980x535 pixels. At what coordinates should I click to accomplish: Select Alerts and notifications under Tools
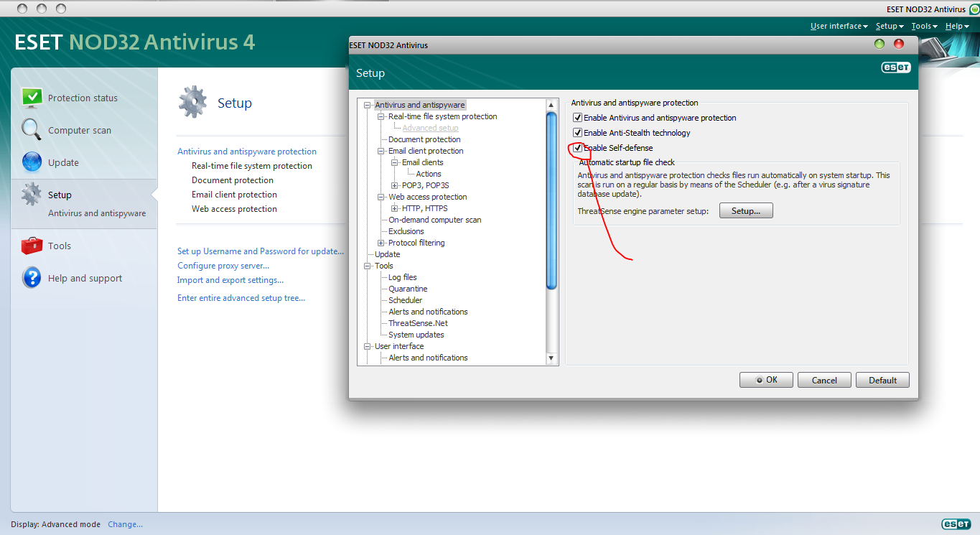tap(428, 312)
